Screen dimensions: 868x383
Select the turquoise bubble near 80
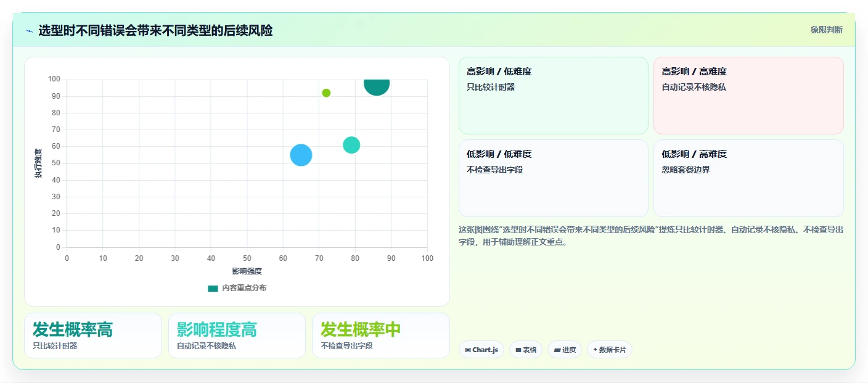point(351,145)
